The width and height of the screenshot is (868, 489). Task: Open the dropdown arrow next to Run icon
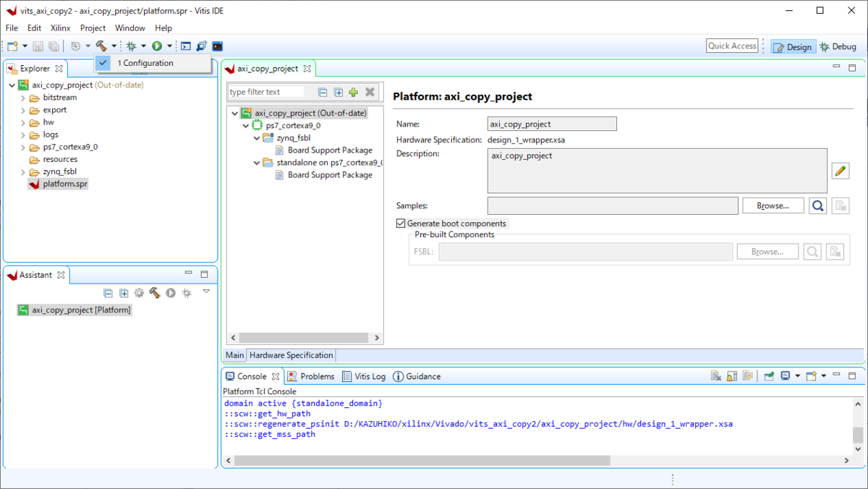(169, 46)
